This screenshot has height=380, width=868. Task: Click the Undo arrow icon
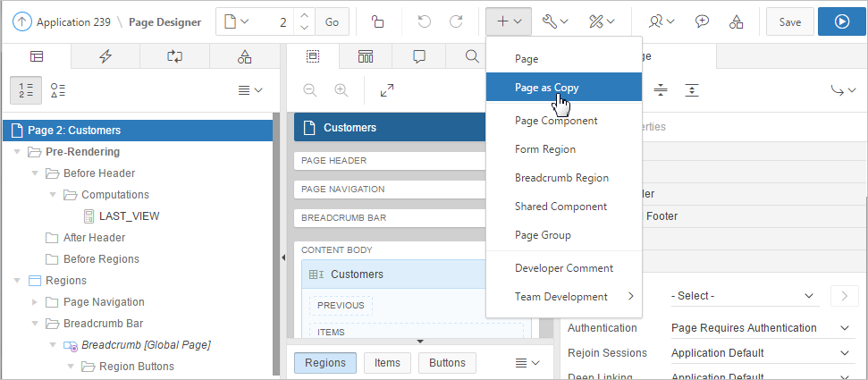click(426, 21)
